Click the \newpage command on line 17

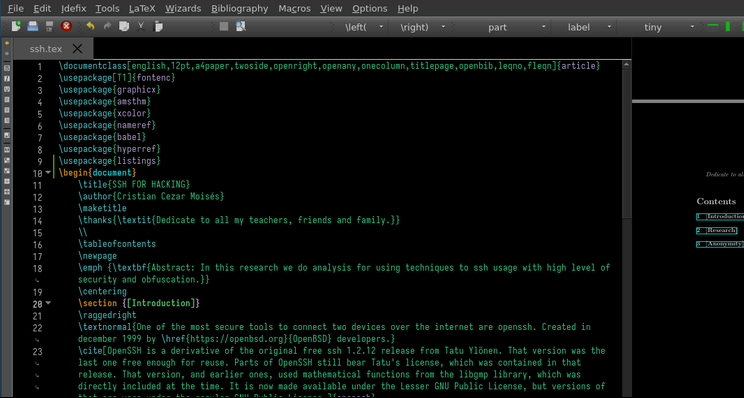tap(98, 256)
